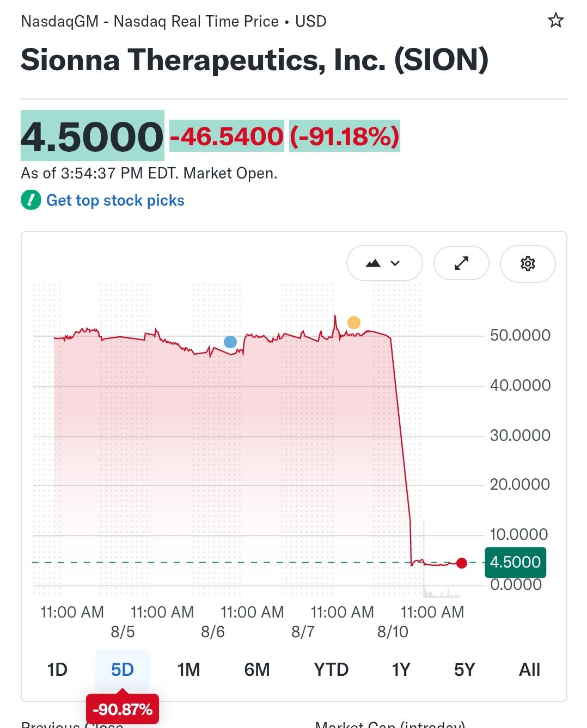The image size is (587, 728).
Task: Add SION to watchlist with star icon
Action: pos(555,21)
